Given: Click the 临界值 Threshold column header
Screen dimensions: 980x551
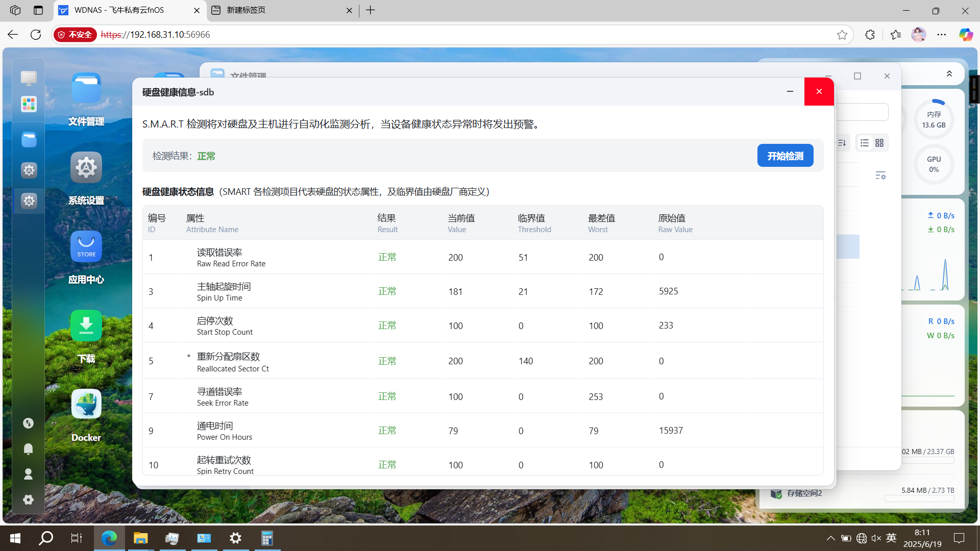Looking at the screenshot, I should point(534,223).
